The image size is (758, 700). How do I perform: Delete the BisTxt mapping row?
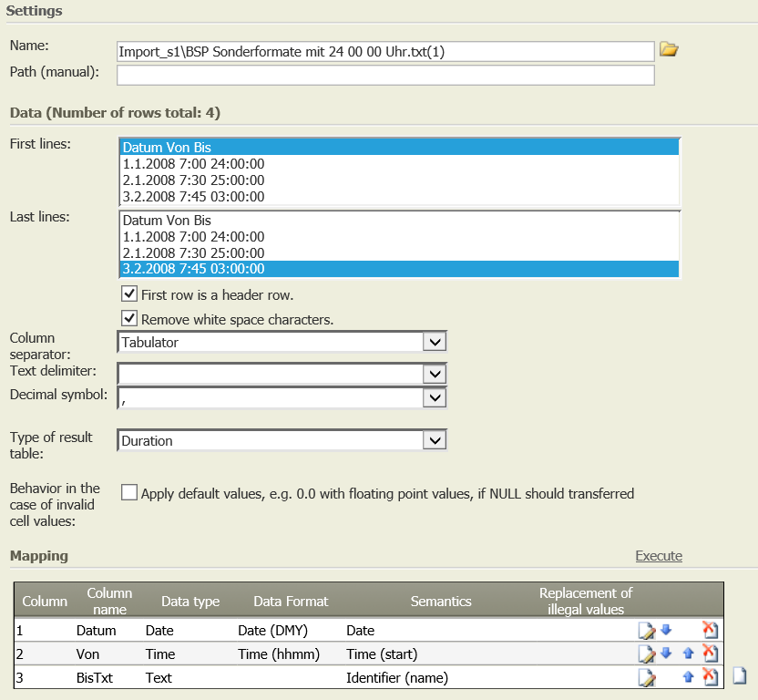[710, 677]
